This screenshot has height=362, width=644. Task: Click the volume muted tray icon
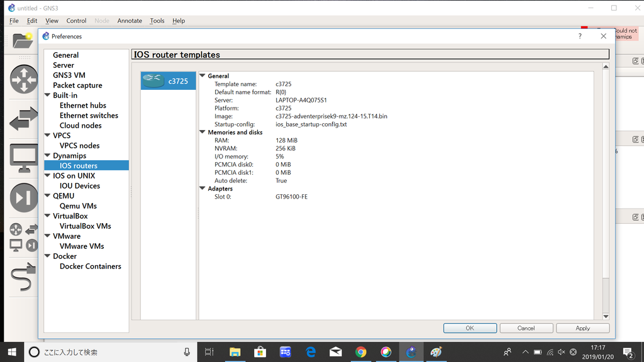point(562,352)
